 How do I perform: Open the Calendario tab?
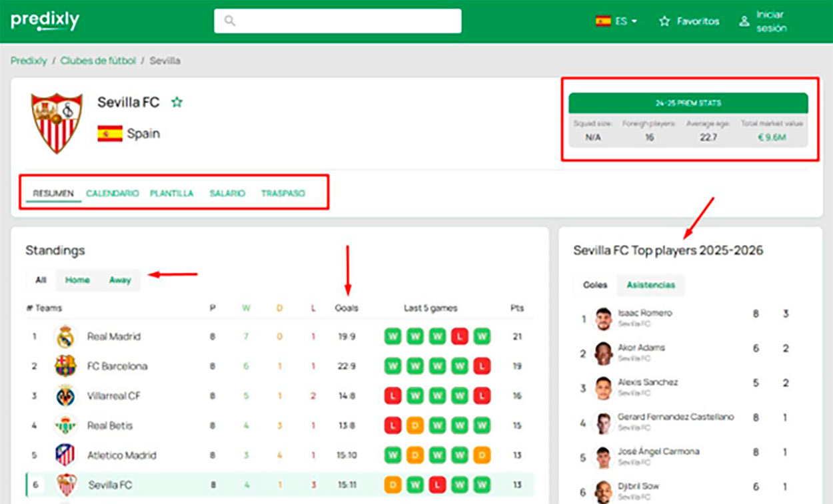point(112,194)
